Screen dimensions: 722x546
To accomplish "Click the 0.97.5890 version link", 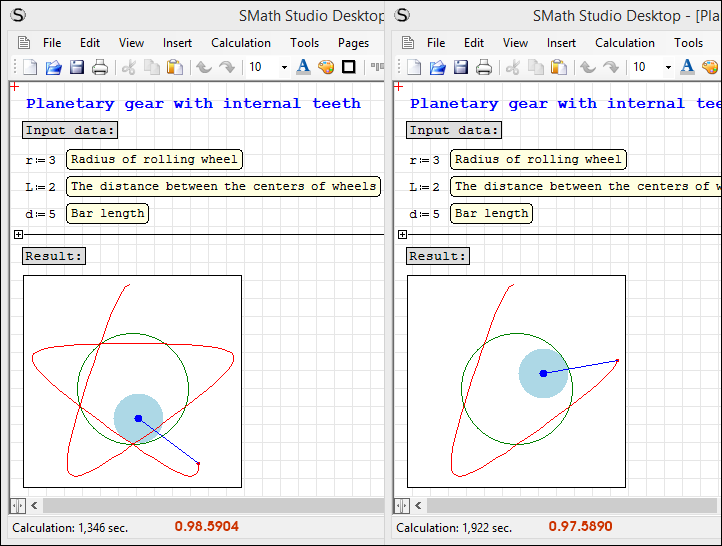I will (580, 527).
